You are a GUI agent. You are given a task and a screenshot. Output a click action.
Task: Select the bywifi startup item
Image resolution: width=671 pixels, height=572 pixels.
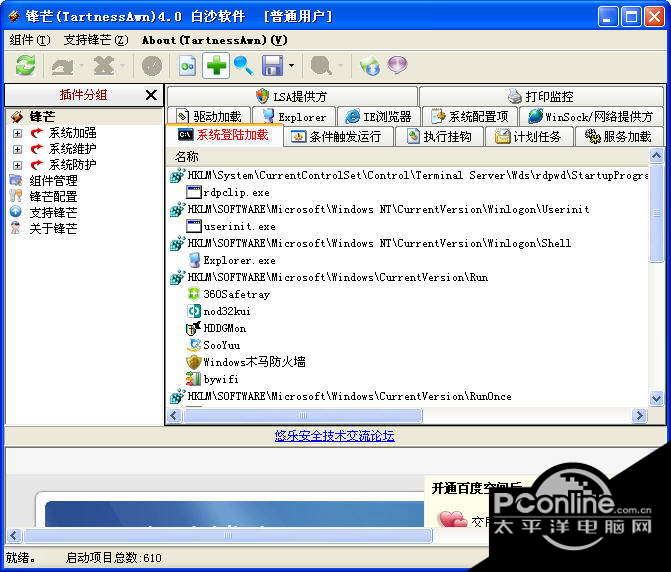click(221, 379)
